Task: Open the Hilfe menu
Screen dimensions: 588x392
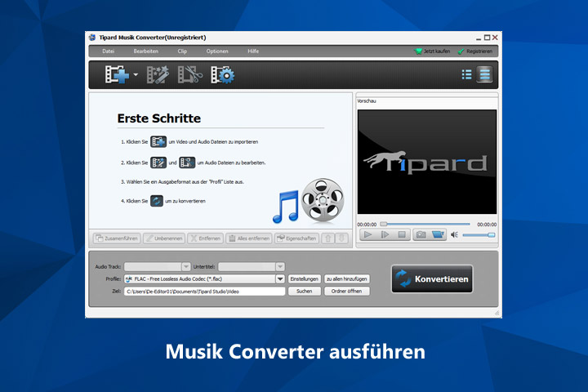Action: [x=253, y=51]
